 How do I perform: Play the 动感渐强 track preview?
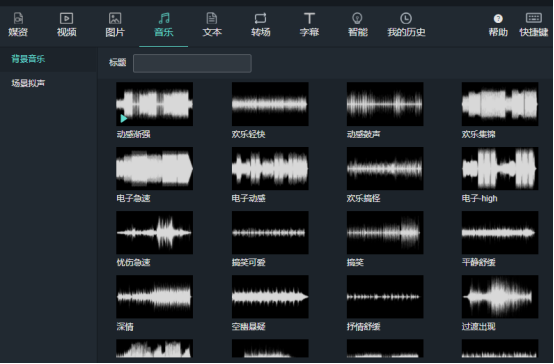point(123,118)
